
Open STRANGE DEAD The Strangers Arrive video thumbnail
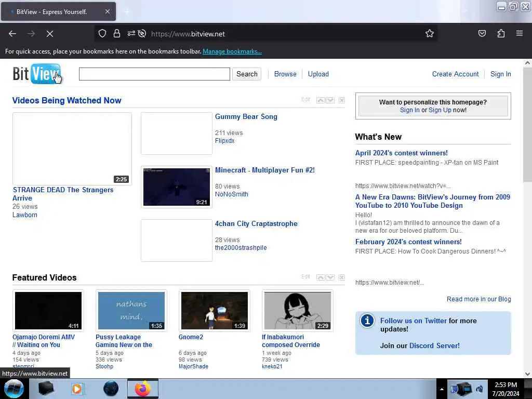pos(72,149)
